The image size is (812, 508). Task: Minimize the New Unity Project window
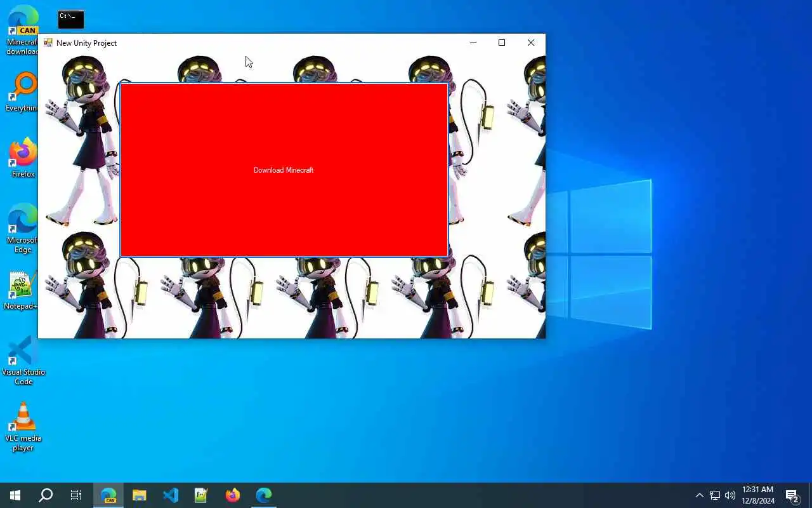(473, 43)
